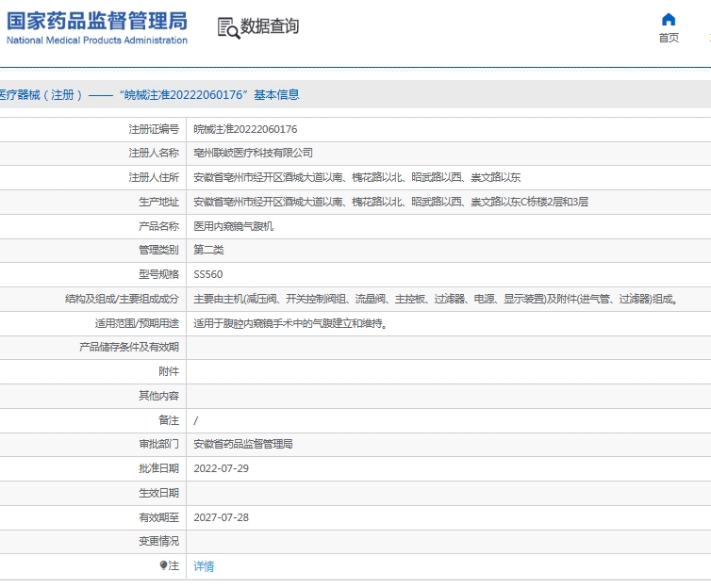The height and width of the screenshot is (588, 711).
Task: Click the approval date 2022-07-29
Action: (x=221, y=468)
